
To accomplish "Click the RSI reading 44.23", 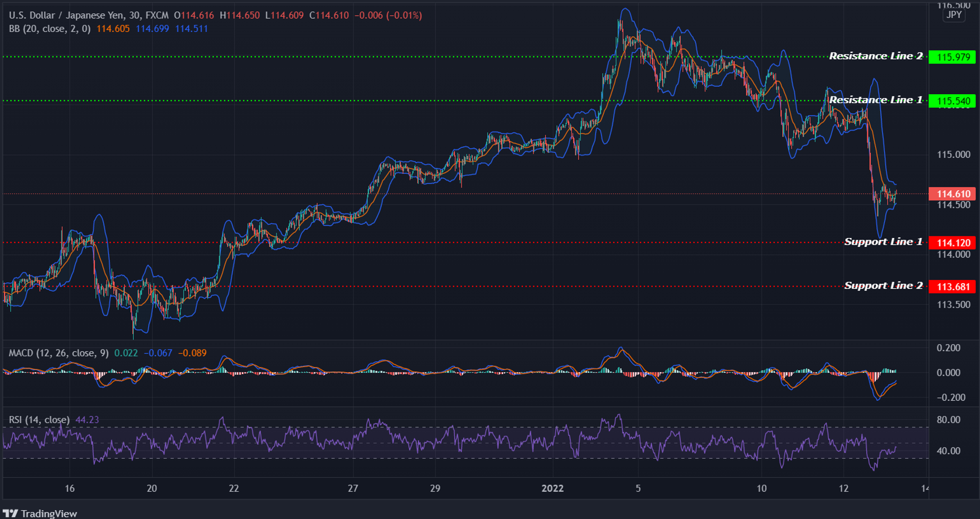I will [x=88, y=419].
